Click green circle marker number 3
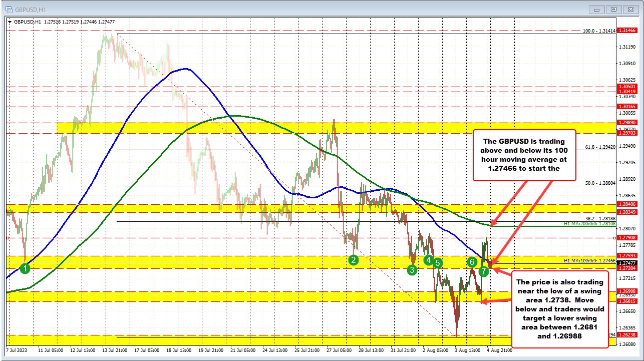This screenshot has height=361, width=644. 412,270
